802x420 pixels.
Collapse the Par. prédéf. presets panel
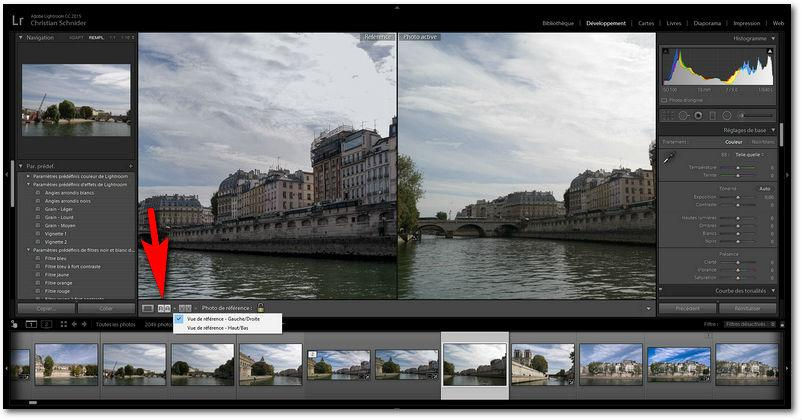click(x=20, y=166)
